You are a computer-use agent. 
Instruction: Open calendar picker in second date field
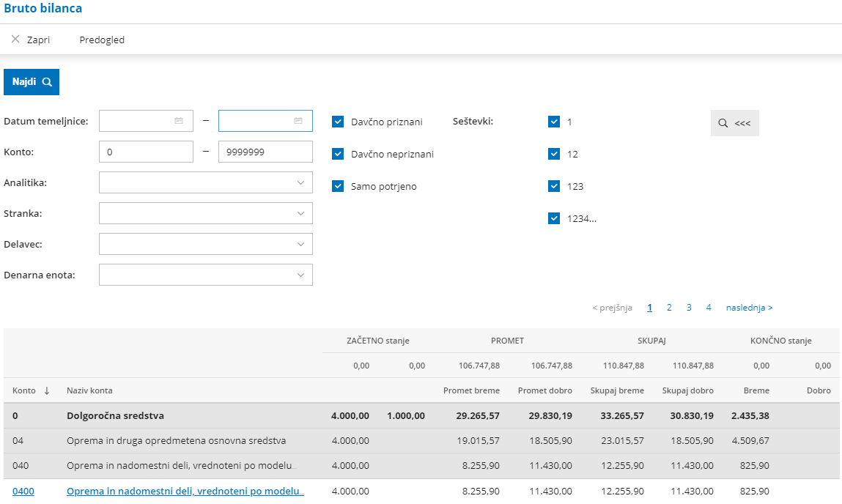coord(298,121)
